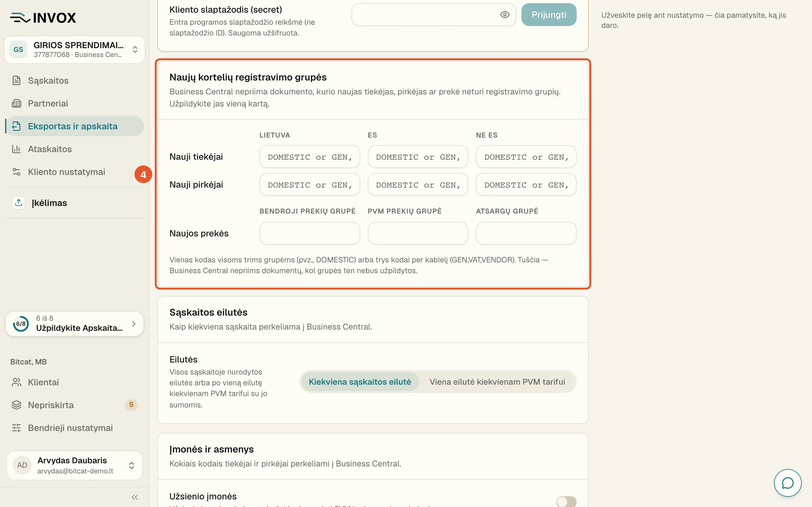Image resolution: width=812 pixels, height=507 pixels.
Task: Select the Partneriai building icon
Action: tap(16, 103)
